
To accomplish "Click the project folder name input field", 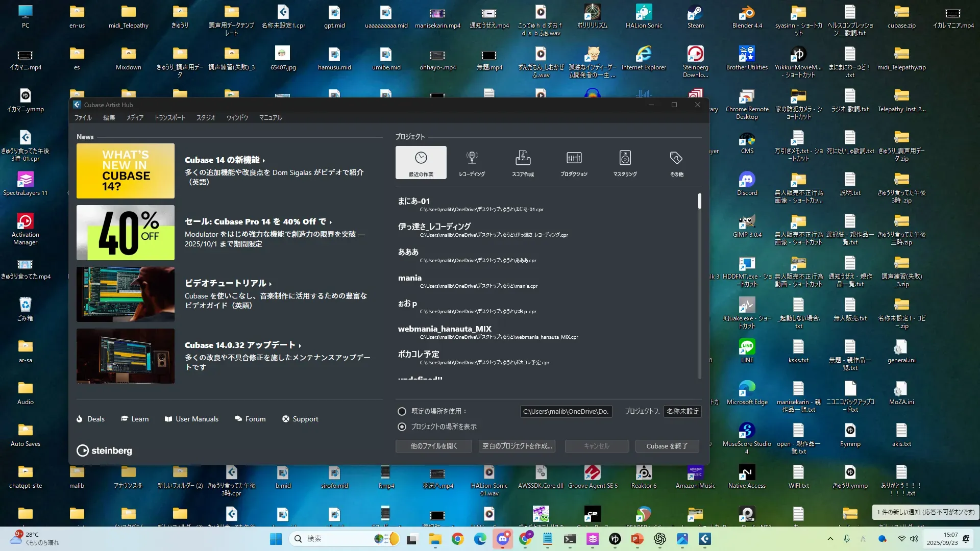I will click(682, 411).
